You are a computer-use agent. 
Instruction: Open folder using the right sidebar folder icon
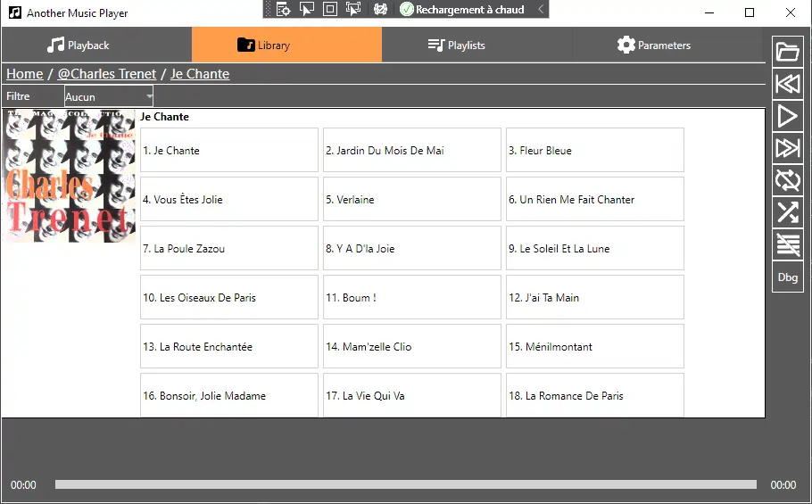point(787,52)
